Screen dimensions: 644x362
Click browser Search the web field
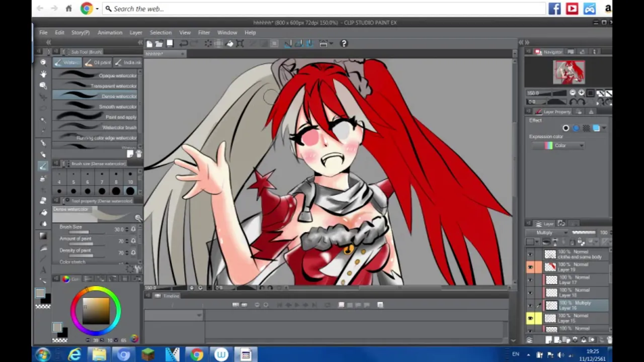pyautogui.click(x=325, y=9)
